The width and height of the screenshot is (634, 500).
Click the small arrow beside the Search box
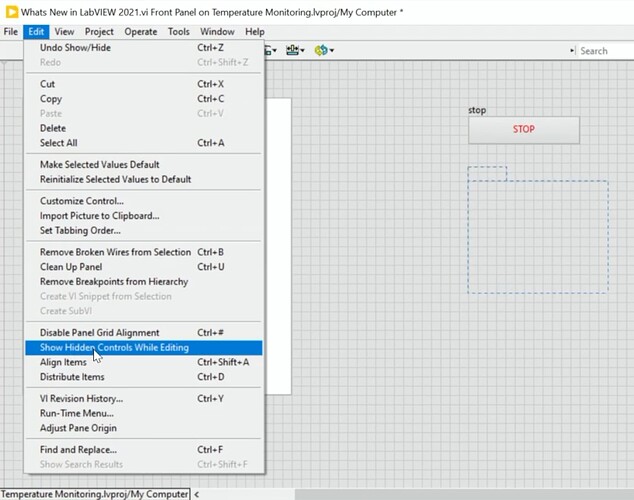click(572, 51)
